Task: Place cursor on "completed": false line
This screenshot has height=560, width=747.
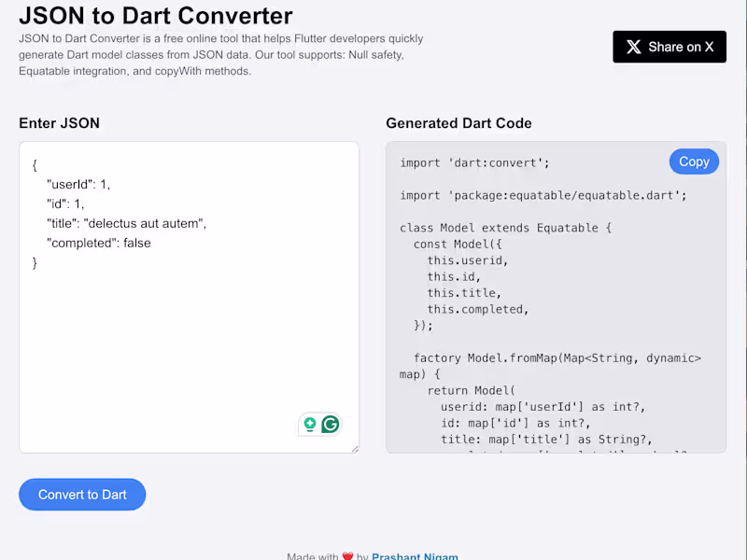Action: [x=99, y=243]
